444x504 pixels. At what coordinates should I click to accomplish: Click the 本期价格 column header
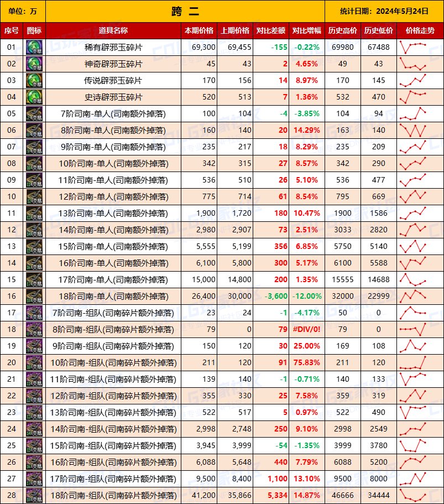pos(199,30)
